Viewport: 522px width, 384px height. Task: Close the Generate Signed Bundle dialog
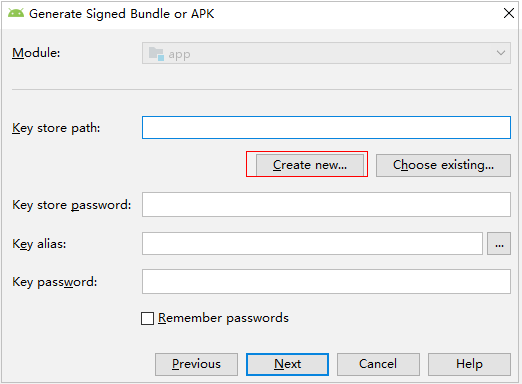click(509, 13)
